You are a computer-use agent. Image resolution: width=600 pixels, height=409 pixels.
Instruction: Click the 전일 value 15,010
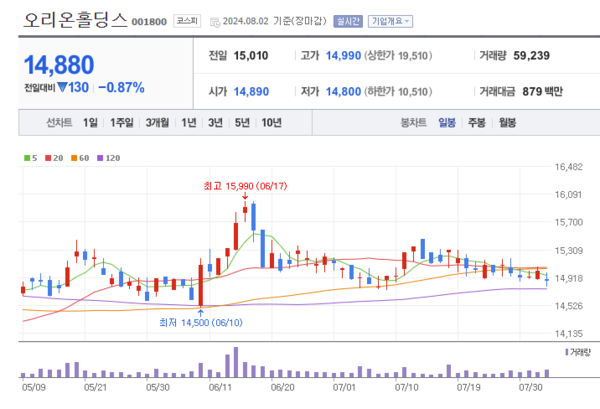251,56
